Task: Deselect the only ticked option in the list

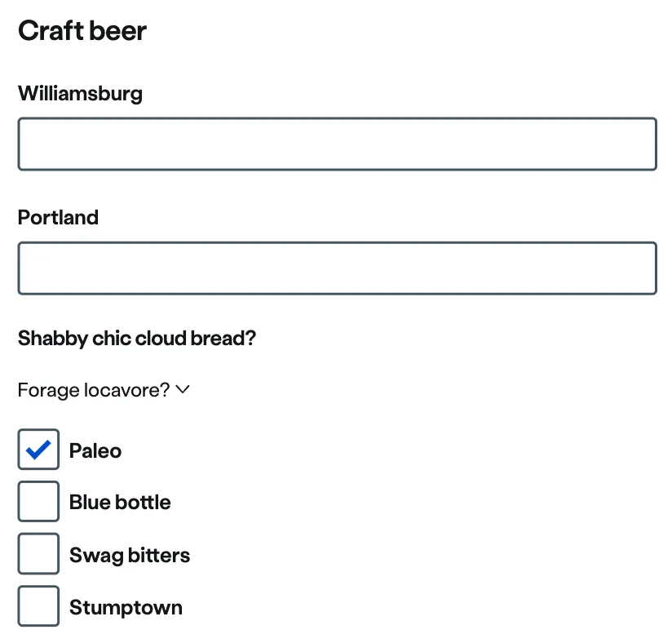Action: tap(38, 450)
